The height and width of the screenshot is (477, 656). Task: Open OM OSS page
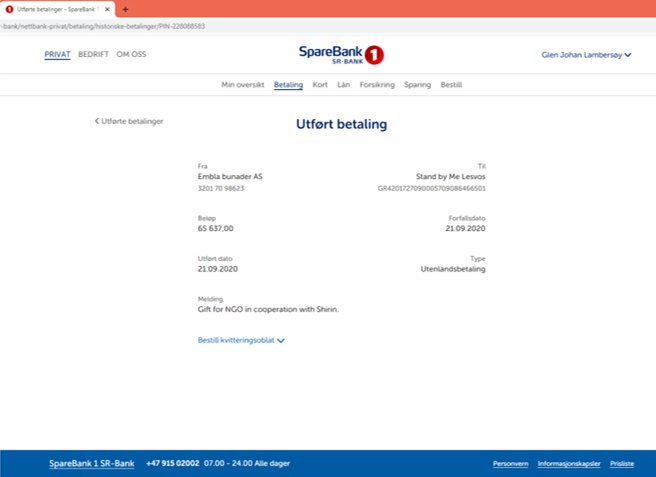tap(131, 54)
